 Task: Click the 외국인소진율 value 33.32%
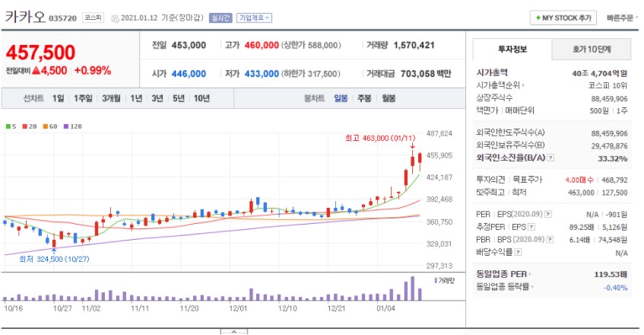[612, 158]
